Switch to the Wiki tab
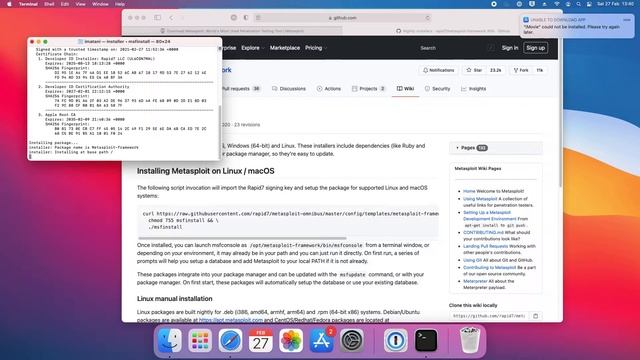640x360 pixels. 405,89
